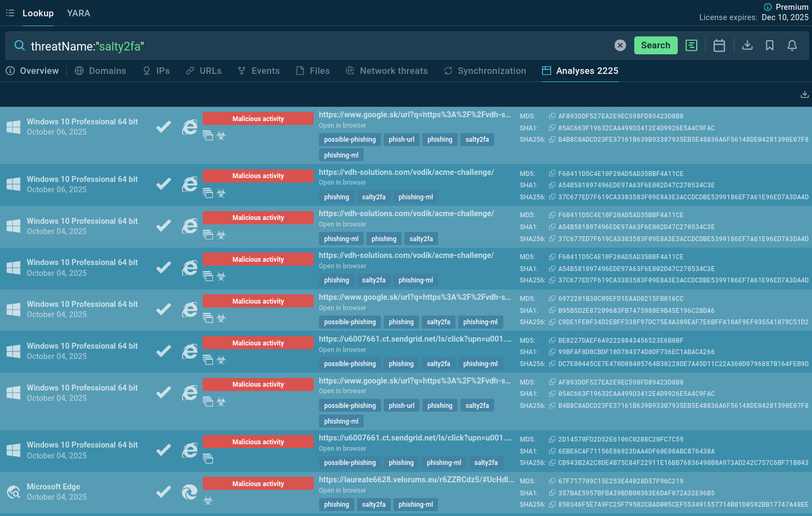Screen dimensions: 812x516
Task: Switch to the YARA tab
Action: point(78,13)
